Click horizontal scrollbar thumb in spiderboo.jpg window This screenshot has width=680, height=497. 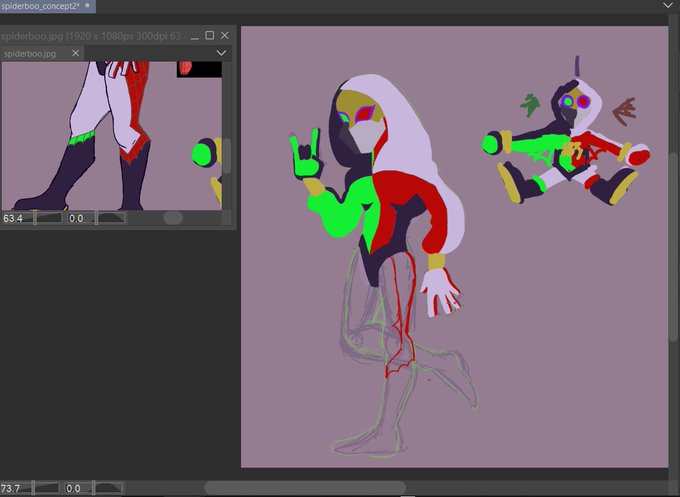(173, 218)
